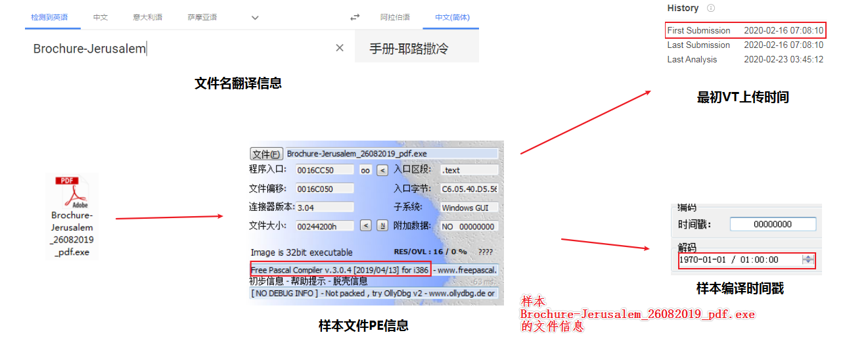Click the swap languages arrows icon

point(355,18)
